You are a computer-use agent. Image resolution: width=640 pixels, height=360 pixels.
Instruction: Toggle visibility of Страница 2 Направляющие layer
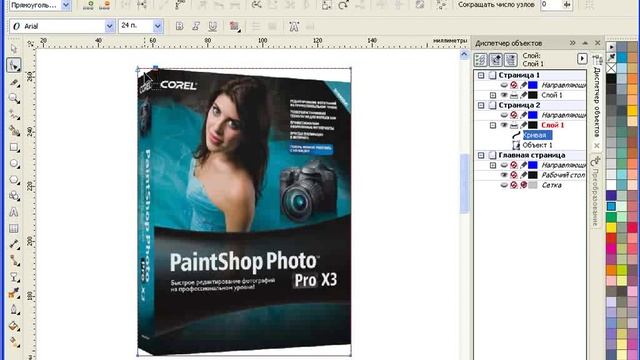coord(504,115)
